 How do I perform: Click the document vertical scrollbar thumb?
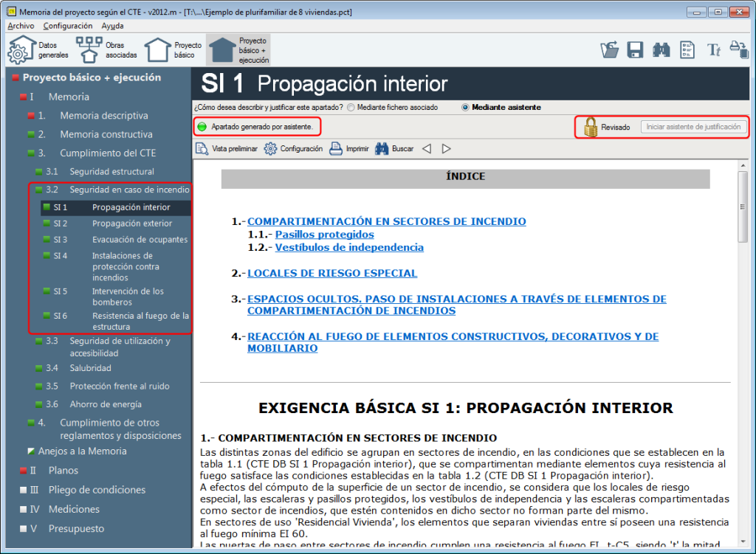point(743,207)
